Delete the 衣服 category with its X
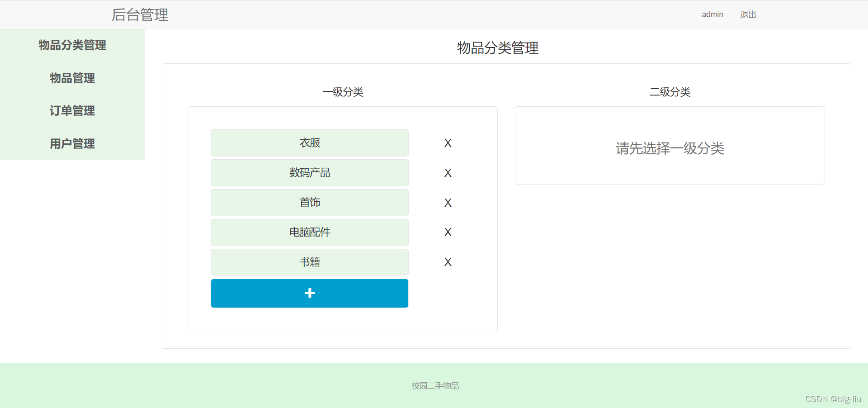Viewport: 868px width, 408px height. (x=448, y=143)
